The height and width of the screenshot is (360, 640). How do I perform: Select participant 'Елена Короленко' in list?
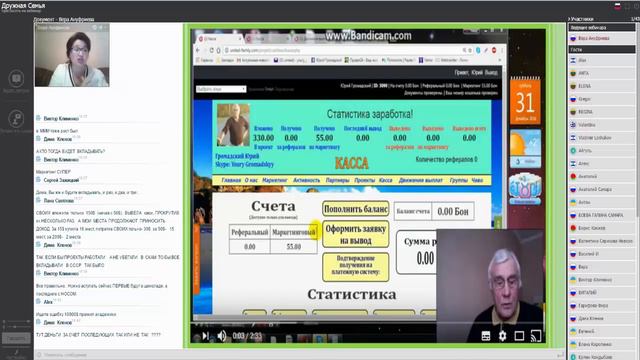pos(602,344)
